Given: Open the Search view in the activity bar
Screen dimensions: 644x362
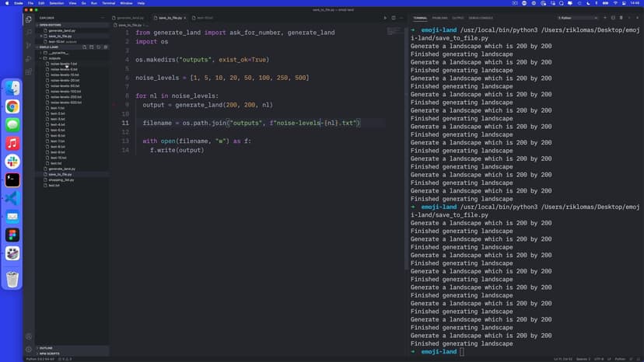Looking at the screenshot, I should pyautogui.click(x=29, y=32).
